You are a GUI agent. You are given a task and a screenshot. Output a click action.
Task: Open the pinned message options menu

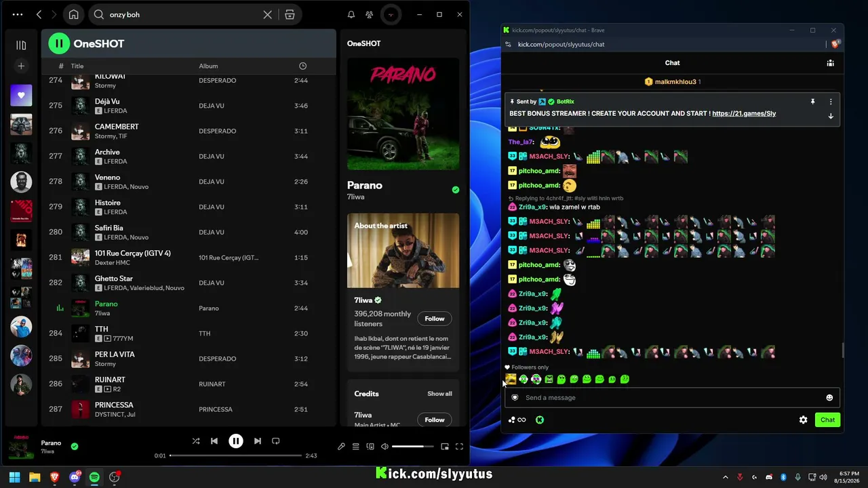click(831, 102)
